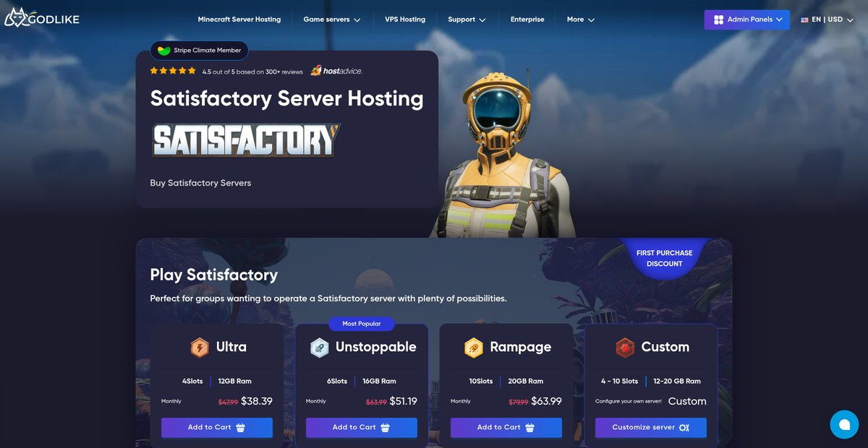Click the crossed-out $79.99 price

(x=519, y=402)
